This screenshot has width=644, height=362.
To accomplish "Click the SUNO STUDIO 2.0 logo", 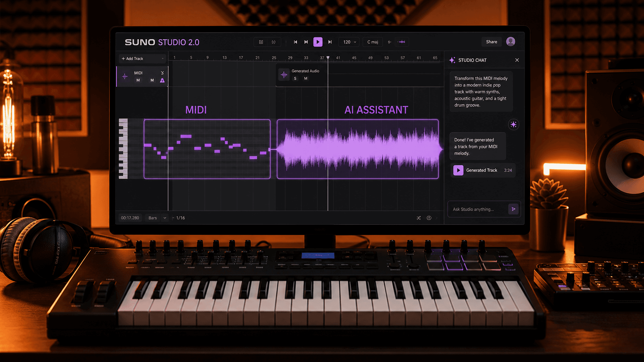I will click(x=162, y=42).
